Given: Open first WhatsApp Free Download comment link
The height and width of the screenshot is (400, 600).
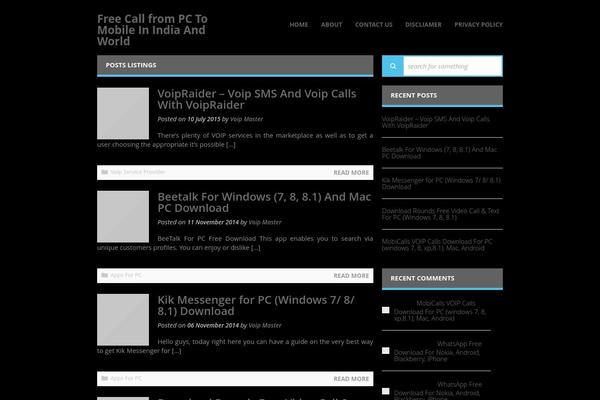Looking at the screenshot, I should pos(437,351).
